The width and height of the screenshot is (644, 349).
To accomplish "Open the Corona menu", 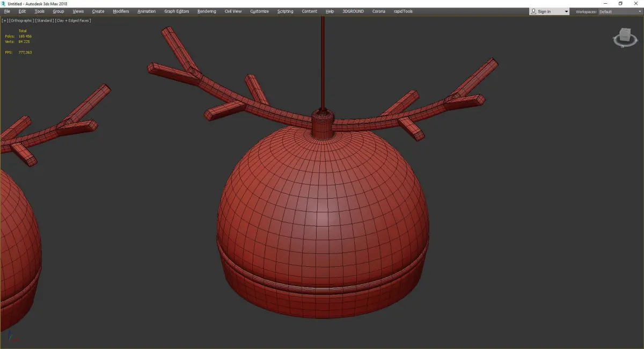I will (x=378, y=11).
